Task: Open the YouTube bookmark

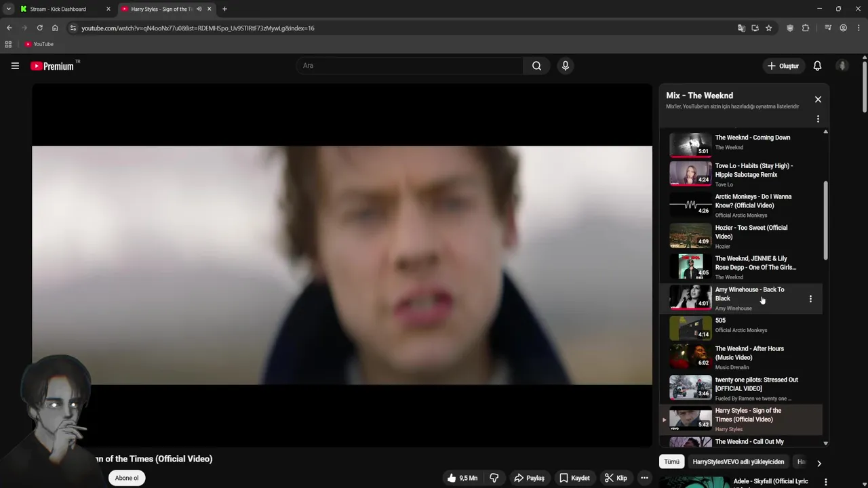Action: (x=39, y=44)
